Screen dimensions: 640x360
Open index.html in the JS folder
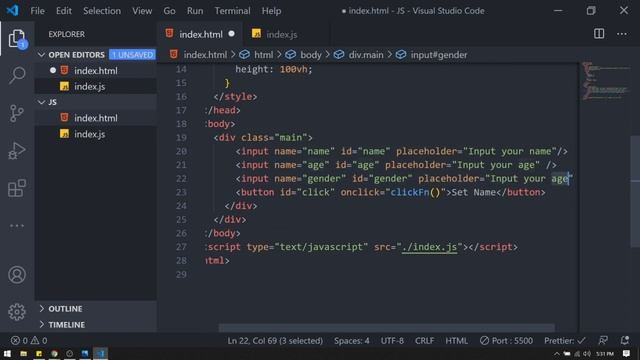coord(96,118)
